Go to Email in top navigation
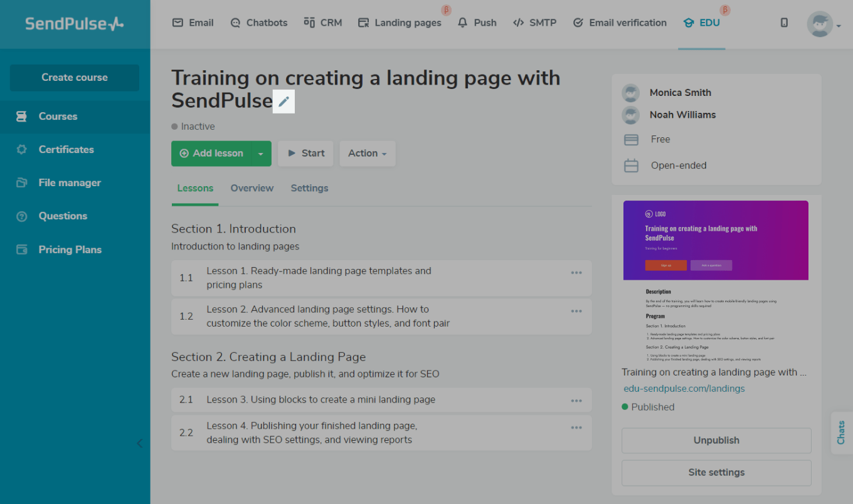The image size is (853, 504). click(193, 23)
